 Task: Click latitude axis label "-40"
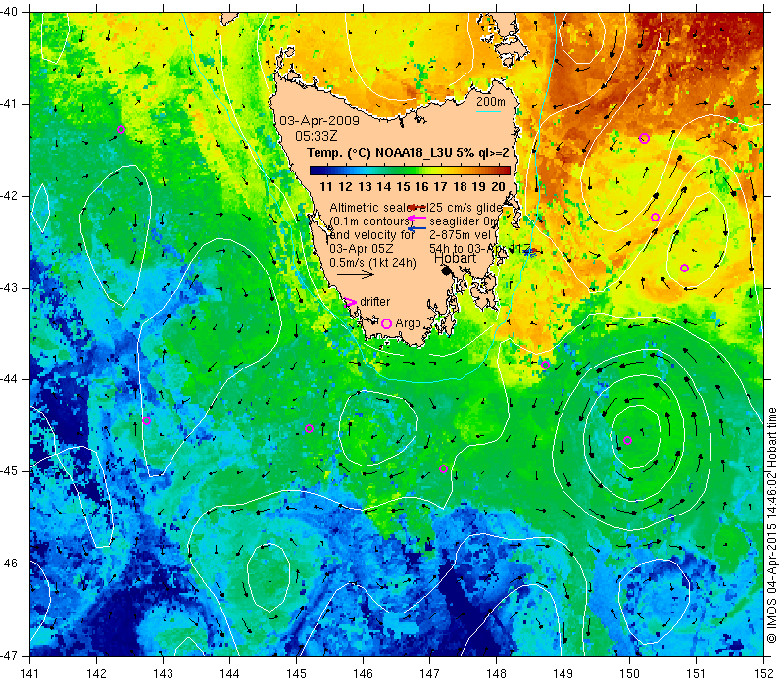(9, 12)
